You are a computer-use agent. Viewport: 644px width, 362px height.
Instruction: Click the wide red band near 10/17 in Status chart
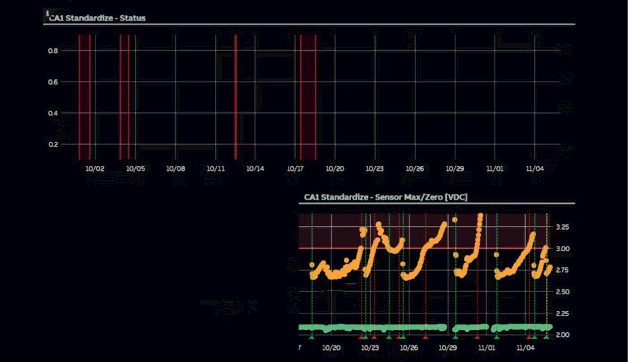(x=308, y=96)
